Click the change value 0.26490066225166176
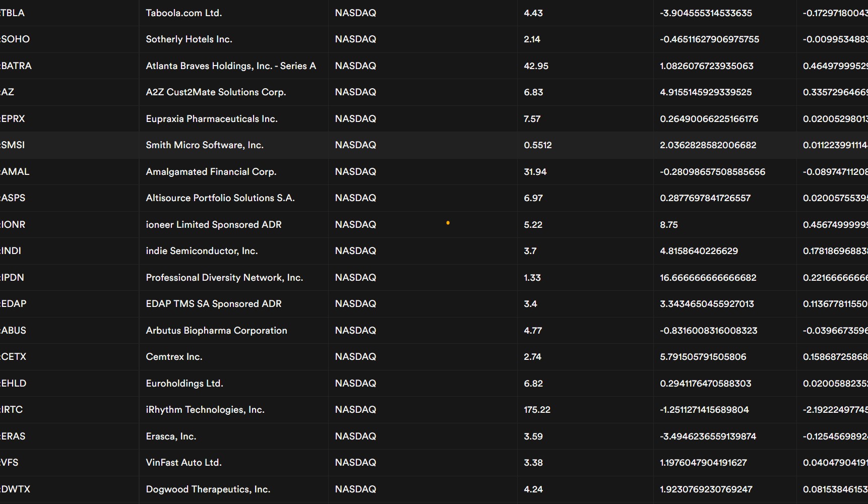 click(x=709, y=119)
